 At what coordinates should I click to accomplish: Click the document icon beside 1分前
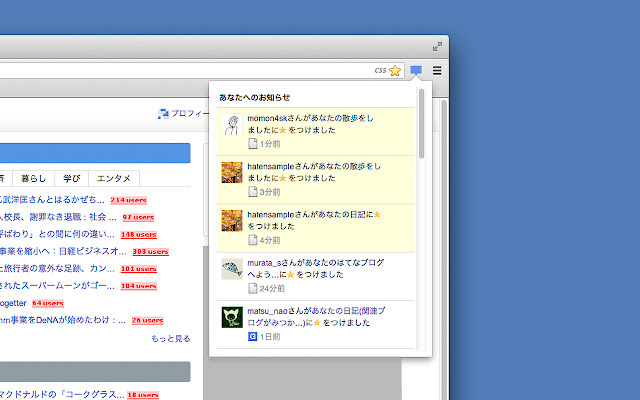tap(253, 144)
